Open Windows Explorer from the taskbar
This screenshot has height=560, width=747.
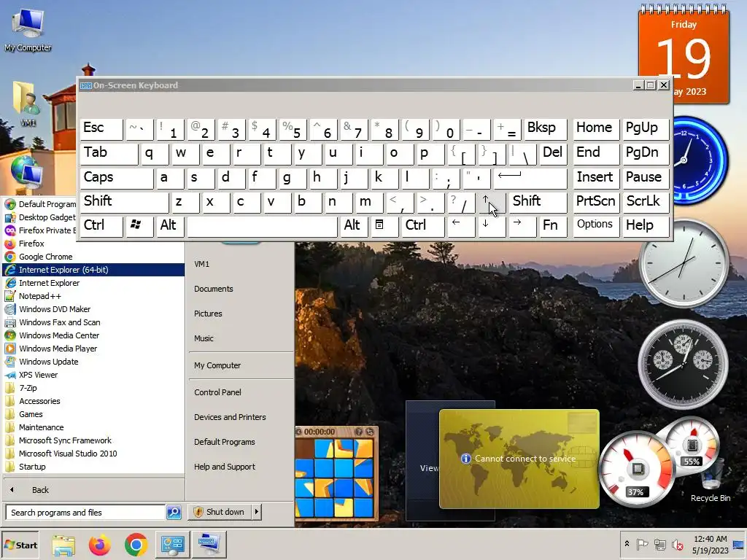tap(63, 545)
